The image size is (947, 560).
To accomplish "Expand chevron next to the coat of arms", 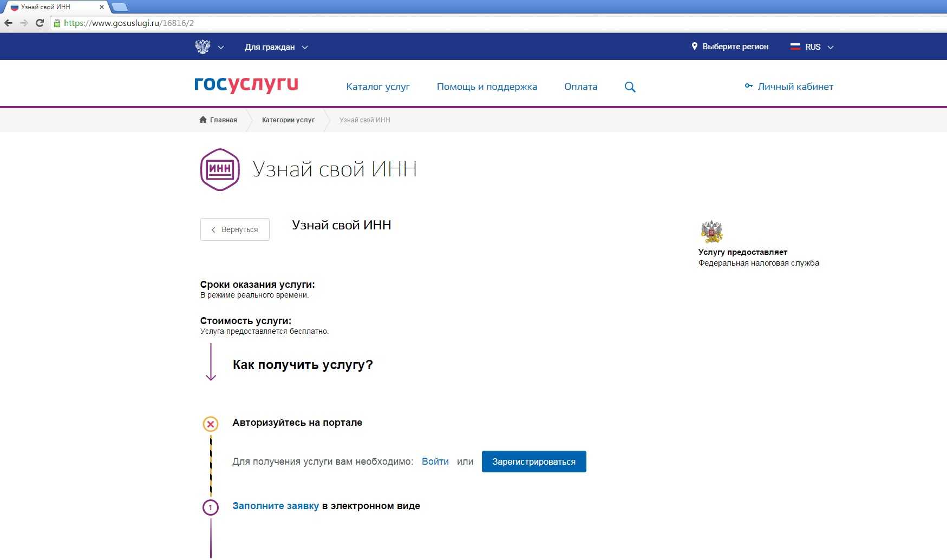I will pos(221,48).
